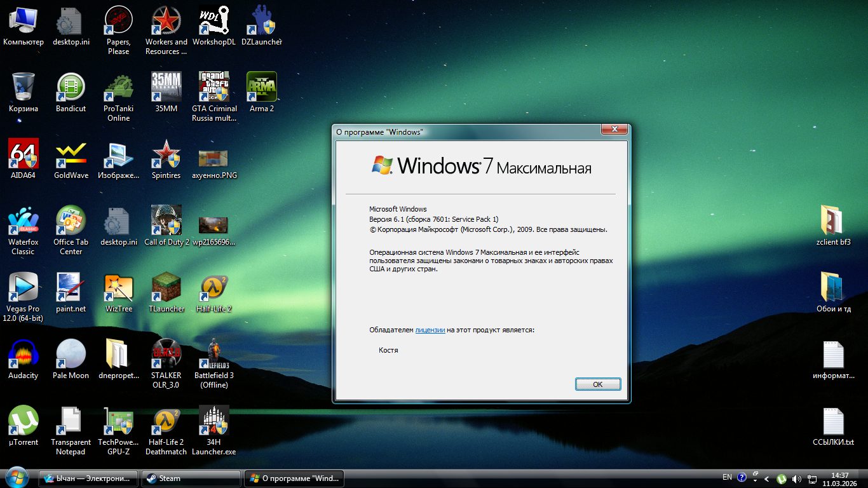Open the EN input language selector
This screenshot has width=868, height=488.
click(727, 477)
